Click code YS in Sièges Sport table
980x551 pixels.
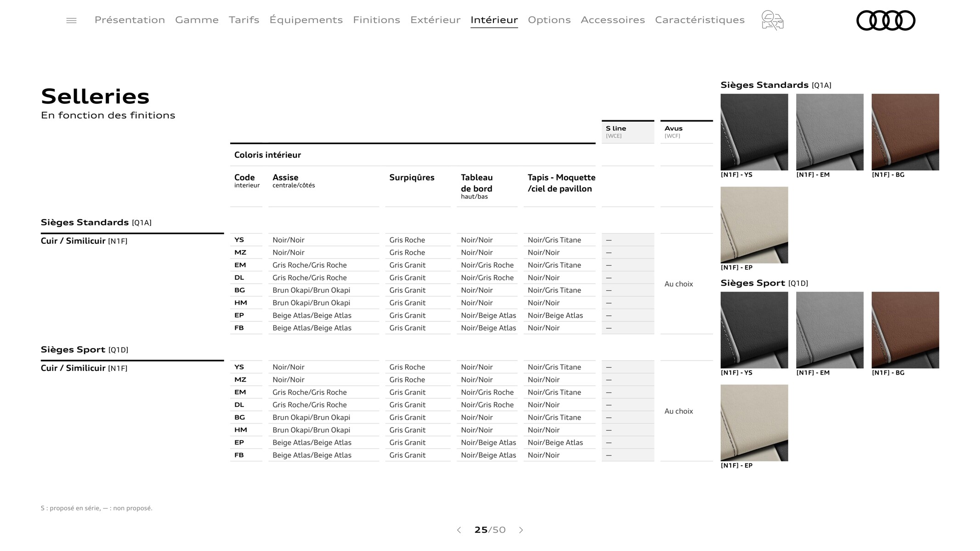click(x=239, y=367)
